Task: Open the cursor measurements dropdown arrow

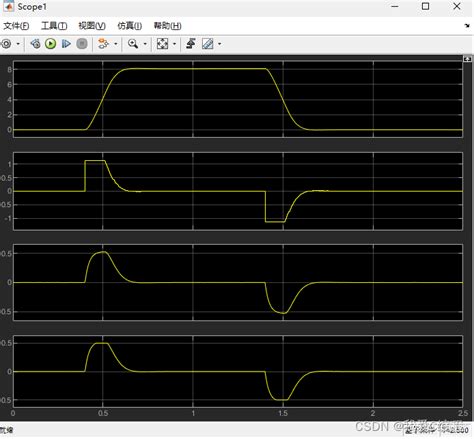Action: coord(219,44)
